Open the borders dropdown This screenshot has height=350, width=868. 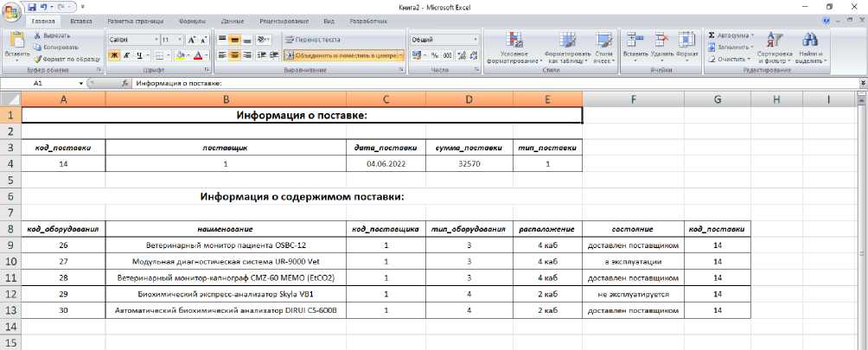tap(168, 55)
